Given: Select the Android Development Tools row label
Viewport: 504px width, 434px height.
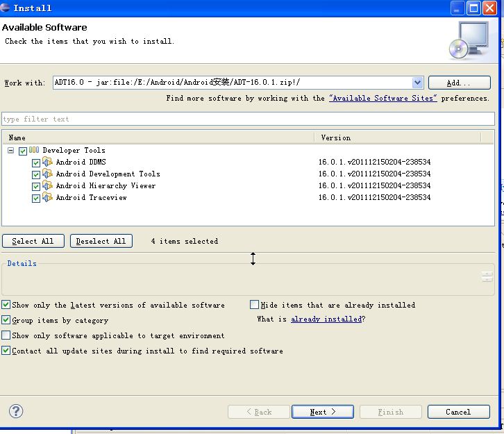Looking at the screenshot, I should point(108,174).
